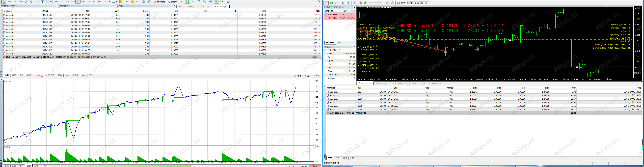Adjust the visualization speed slider
Screen dimensions: 644x167
pyautogui.click(x=383, y=3)
